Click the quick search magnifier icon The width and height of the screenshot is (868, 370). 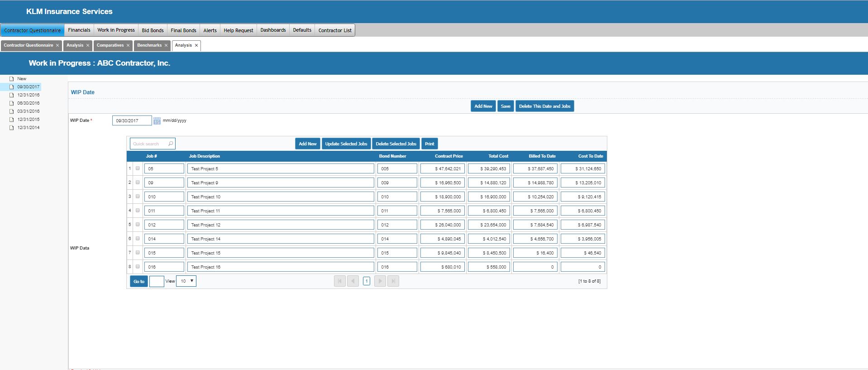(171, 144)
